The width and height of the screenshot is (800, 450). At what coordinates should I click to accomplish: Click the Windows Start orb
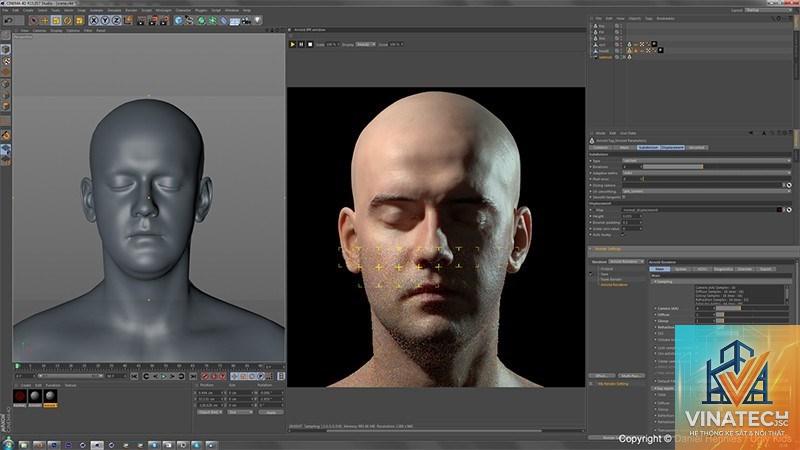click(8, 444)
